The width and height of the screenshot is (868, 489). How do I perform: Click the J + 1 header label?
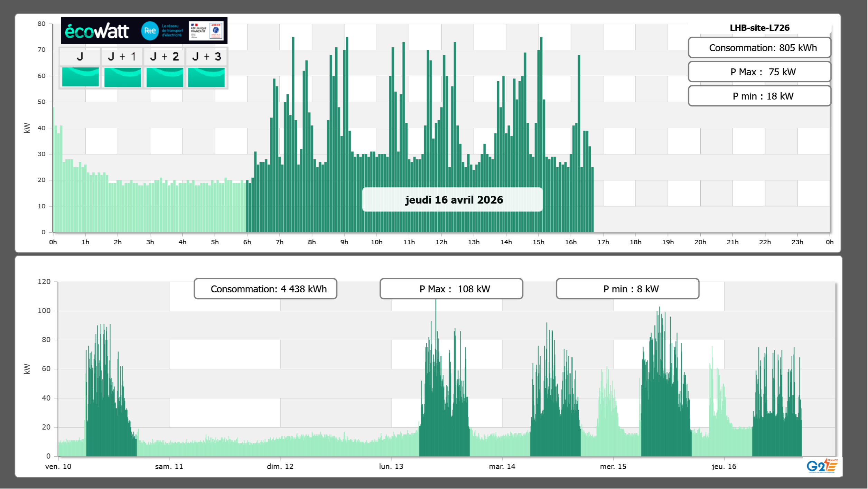[x=122, y=57]
